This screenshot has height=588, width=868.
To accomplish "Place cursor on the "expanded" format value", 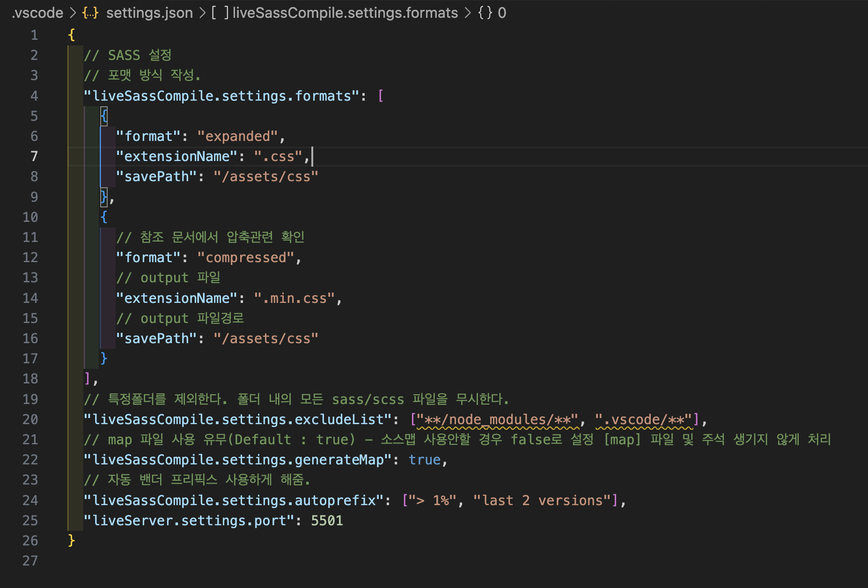I will coord(238,136).
